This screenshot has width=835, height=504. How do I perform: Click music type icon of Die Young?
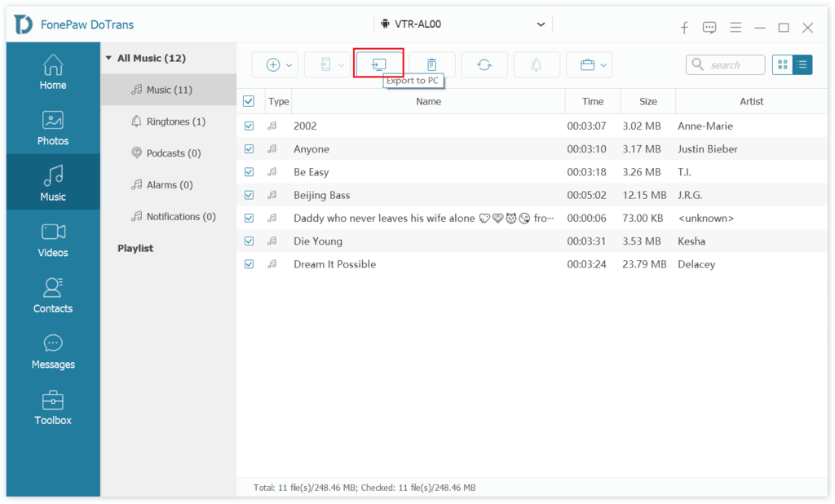(272, 241)
